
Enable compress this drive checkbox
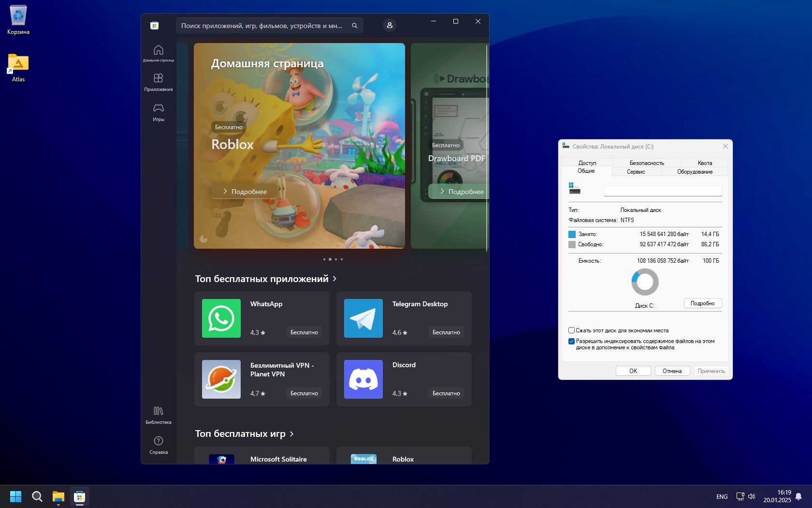click(571, 330)
